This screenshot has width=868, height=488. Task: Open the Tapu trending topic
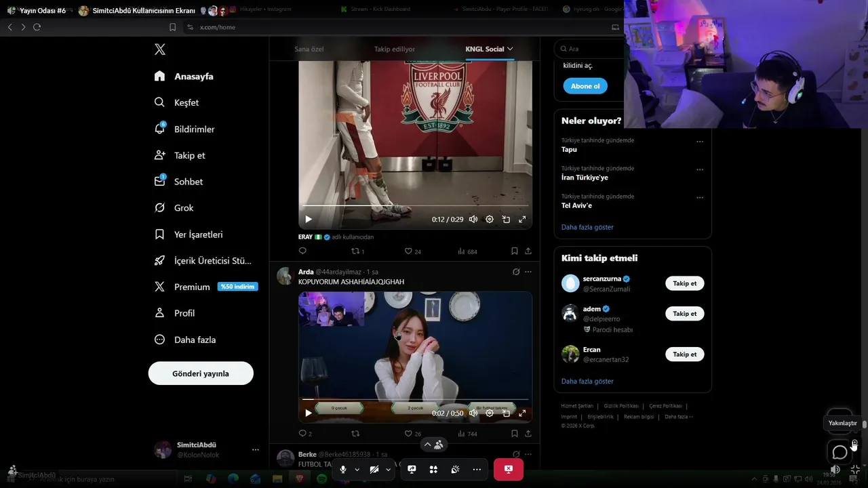569,149
